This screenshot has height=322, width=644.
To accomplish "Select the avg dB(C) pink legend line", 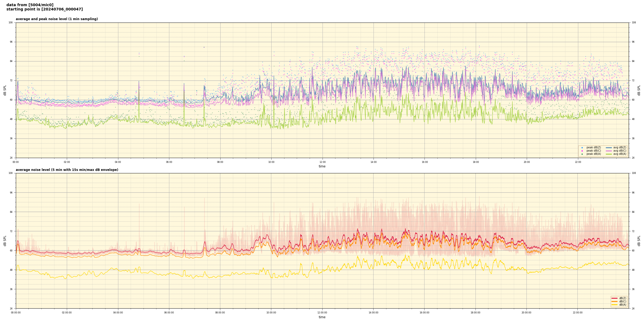I will coord(609,151).
